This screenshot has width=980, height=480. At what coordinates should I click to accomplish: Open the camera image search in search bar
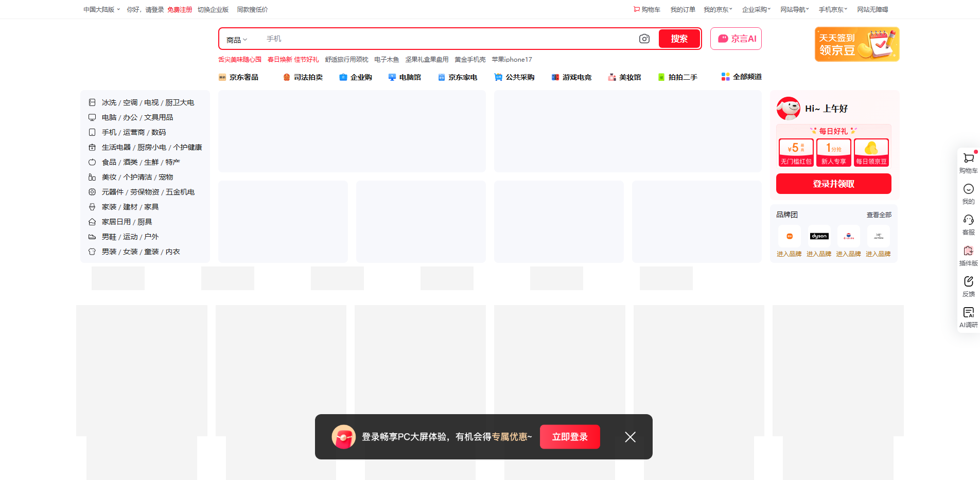pos(644,39)
